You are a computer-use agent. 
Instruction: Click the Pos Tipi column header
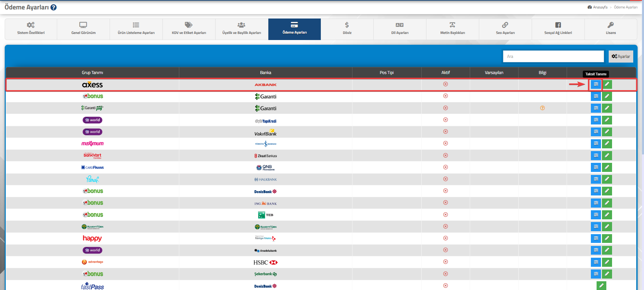[387, 73]
